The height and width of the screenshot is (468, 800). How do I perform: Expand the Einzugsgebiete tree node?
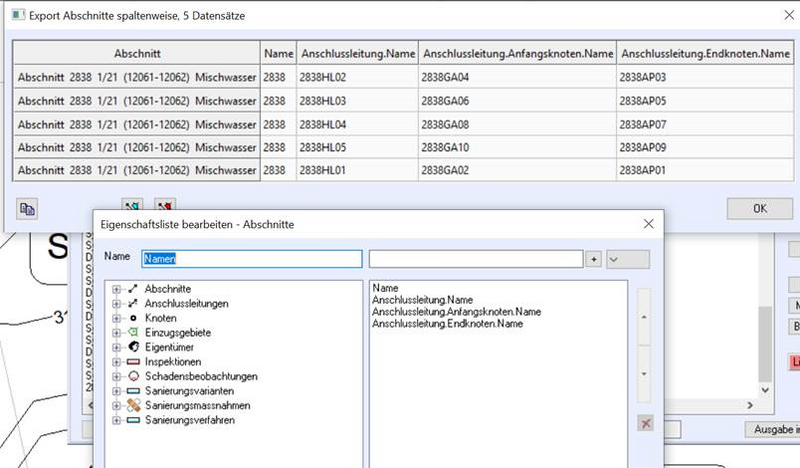pyautogui.click(x=116, y=333)
